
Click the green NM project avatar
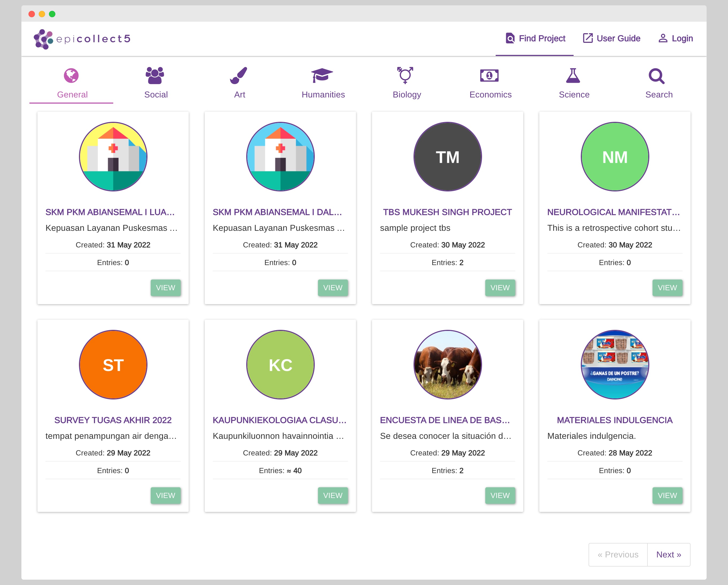[615, 157]
